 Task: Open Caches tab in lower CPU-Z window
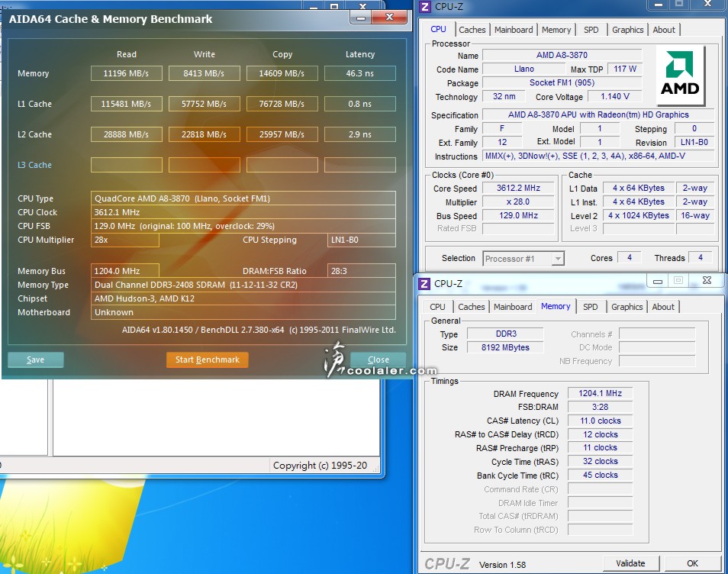(472, 307)
